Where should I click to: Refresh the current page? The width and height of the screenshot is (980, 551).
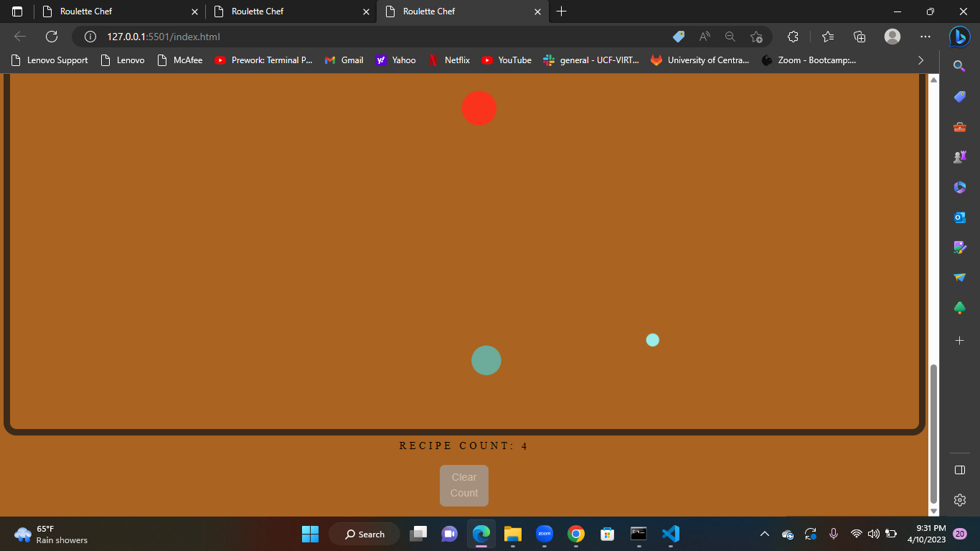pos(50,36)
